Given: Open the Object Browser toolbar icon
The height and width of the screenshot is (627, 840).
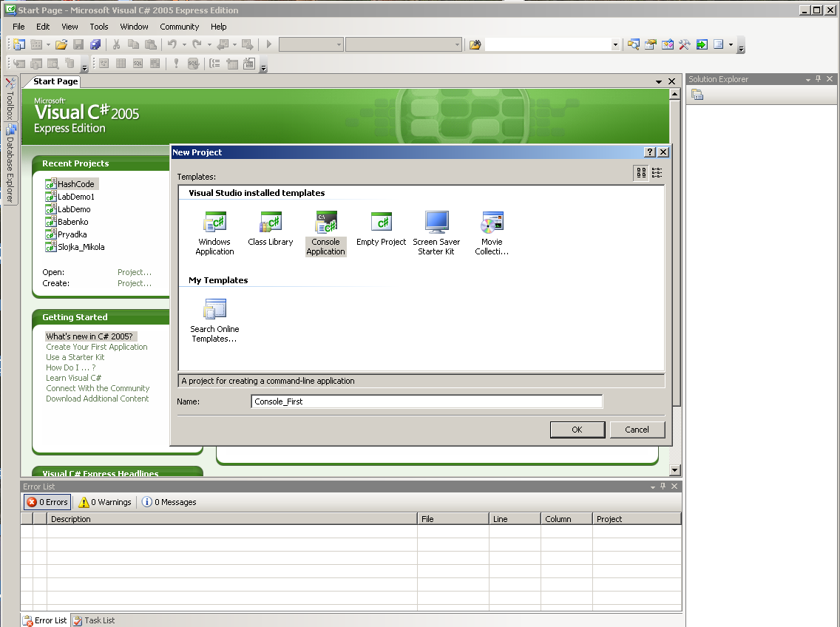Looking at the screenshot, I should point(668,44).
